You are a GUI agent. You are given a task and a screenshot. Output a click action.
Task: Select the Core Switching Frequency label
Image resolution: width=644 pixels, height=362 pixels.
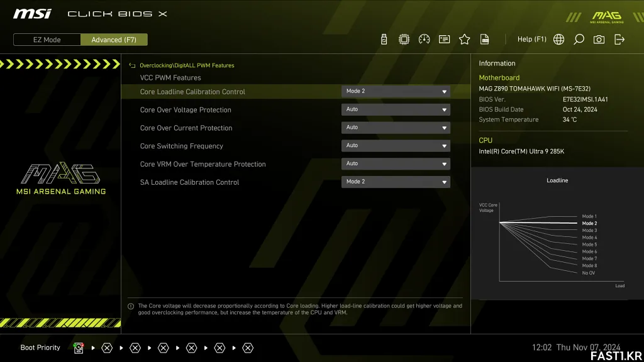(x=182, y=146)
